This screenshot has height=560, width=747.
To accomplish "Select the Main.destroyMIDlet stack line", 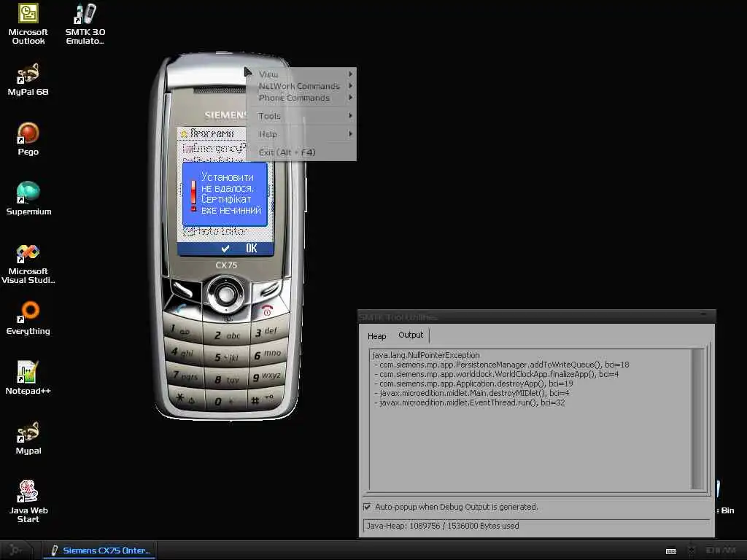I will click(x=472, y=393).
